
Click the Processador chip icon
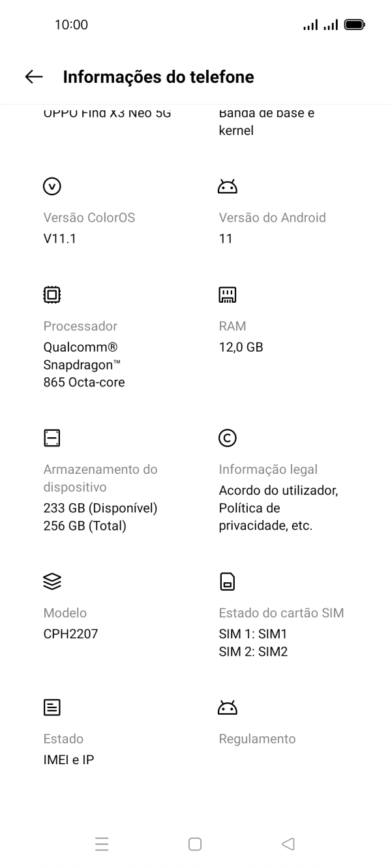[52, 294]
